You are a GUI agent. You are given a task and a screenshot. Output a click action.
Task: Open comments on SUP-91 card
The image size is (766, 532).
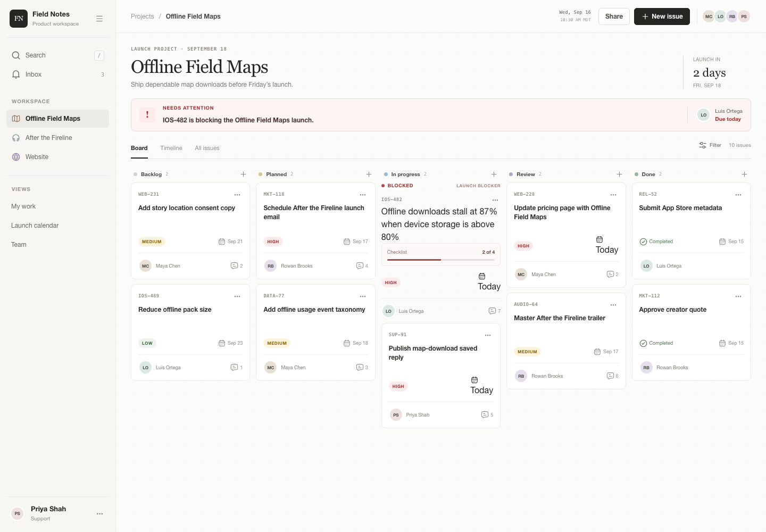[487, 415]
